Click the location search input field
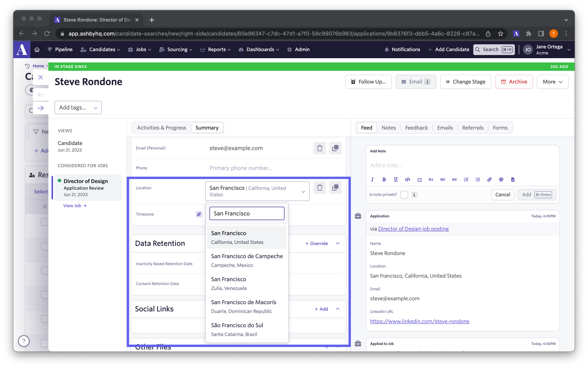 [247, 213]
